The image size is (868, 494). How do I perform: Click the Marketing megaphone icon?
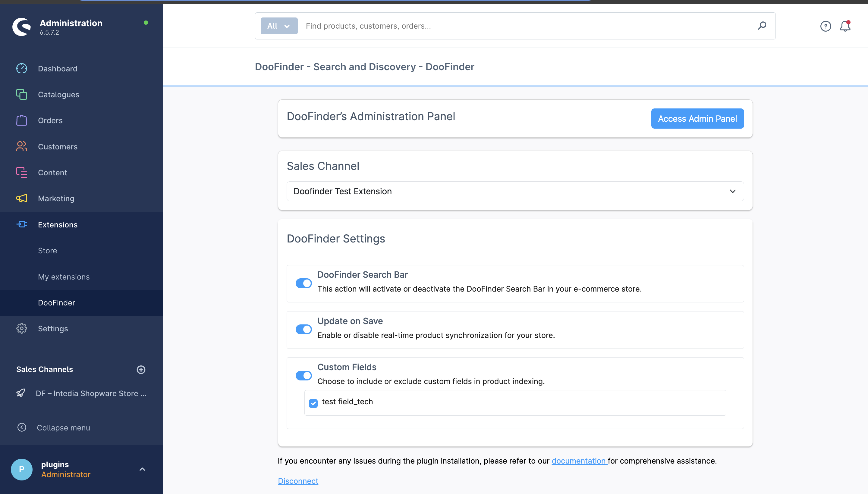point(22,198)
